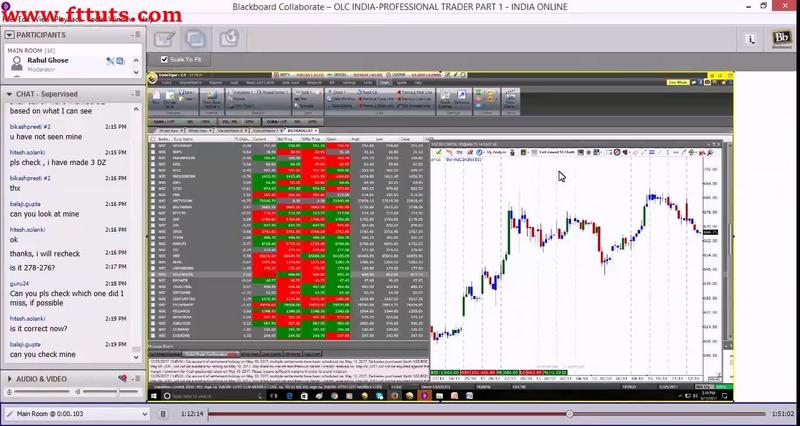Expand the Audio & Video panel
Image resolution: width=800 pixels, height=426 pixels.
click(9, 379)
